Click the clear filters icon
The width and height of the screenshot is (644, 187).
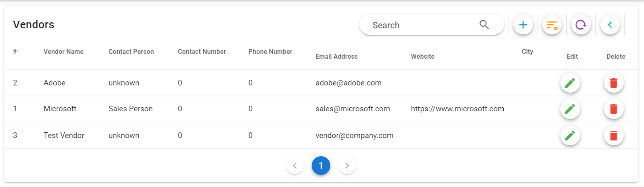tap(552, 25)
